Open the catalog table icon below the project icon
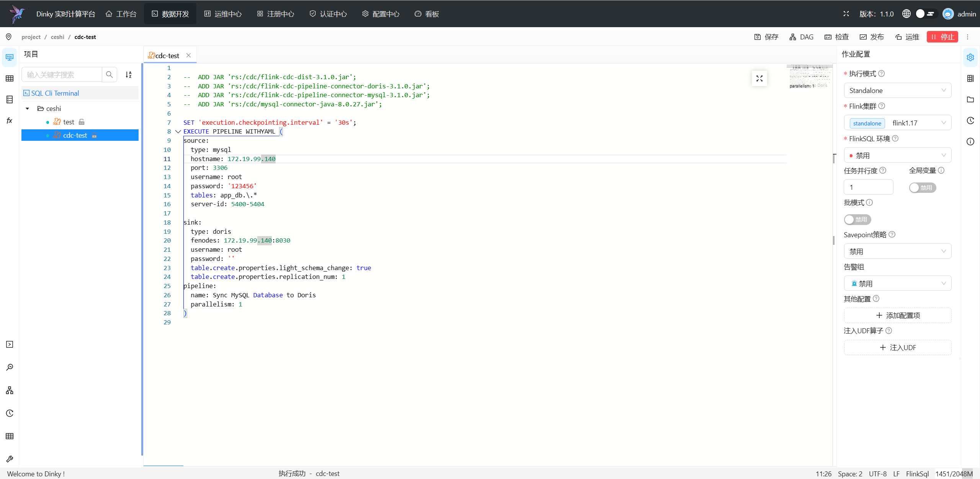This screenshot has height=479, width=980. [10, 78]
